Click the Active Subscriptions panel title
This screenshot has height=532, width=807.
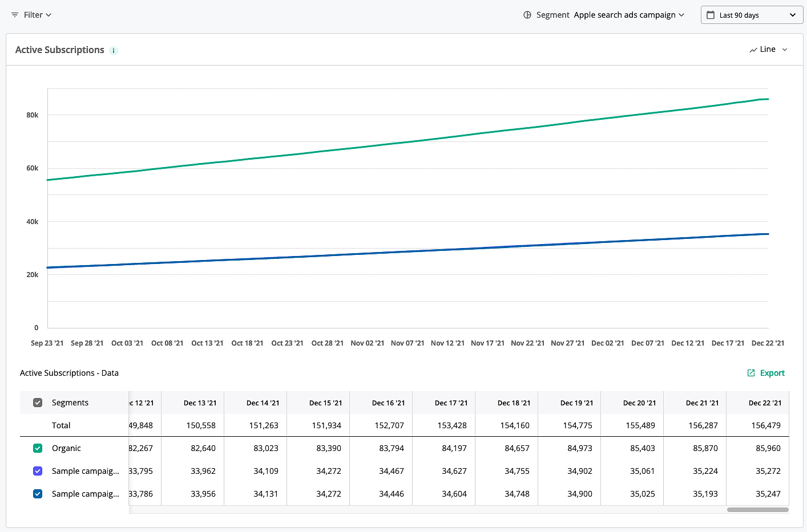coord(60,50)
